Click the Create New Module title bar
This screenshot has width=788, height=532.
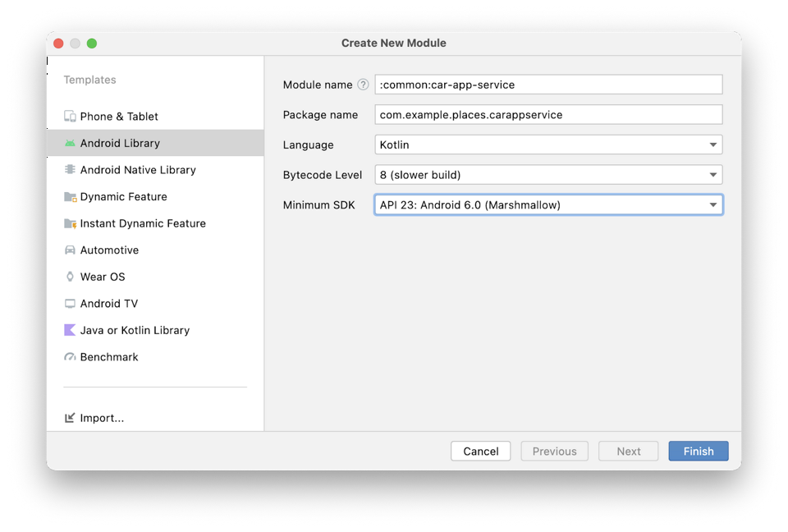pyautogui.click(x=394, y=43)
